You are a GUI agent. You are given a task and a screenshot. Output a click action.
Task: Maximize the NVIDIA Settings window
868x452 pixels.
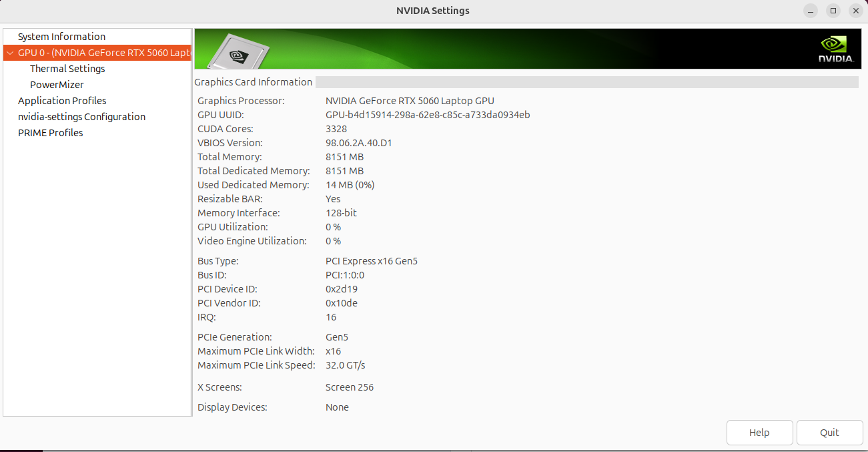tap(833, 11)
